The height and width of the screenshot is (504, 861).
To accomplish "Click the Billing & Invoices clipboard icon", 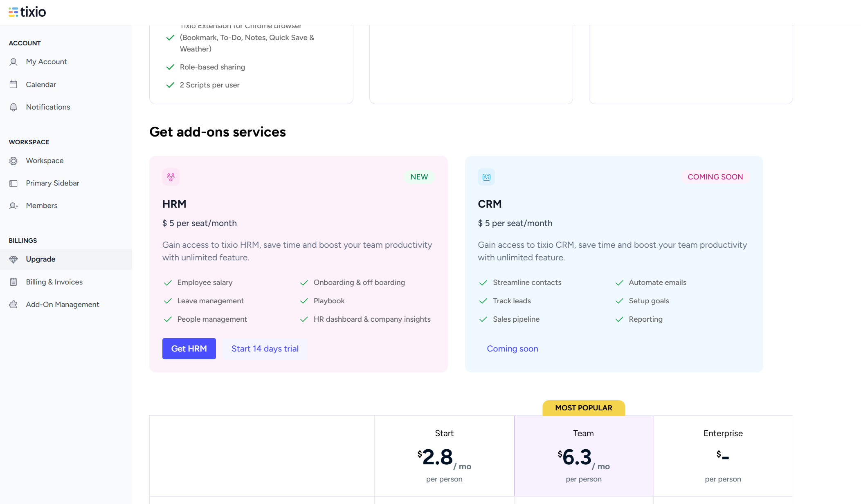I will pyautogui.click(x=13, y=282).
